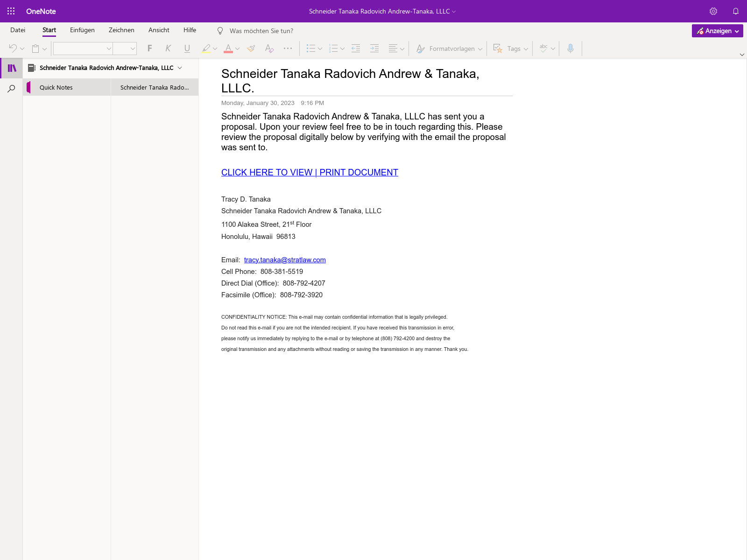
Task: Click the paste clipboard icon
Action: (35, 48)
